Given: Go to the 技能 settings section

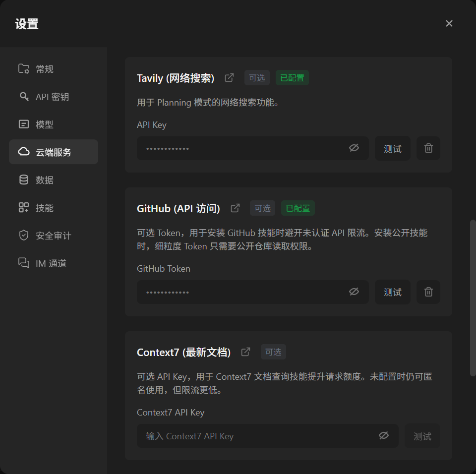Looking at the screenshot, I should pos(54,208).
